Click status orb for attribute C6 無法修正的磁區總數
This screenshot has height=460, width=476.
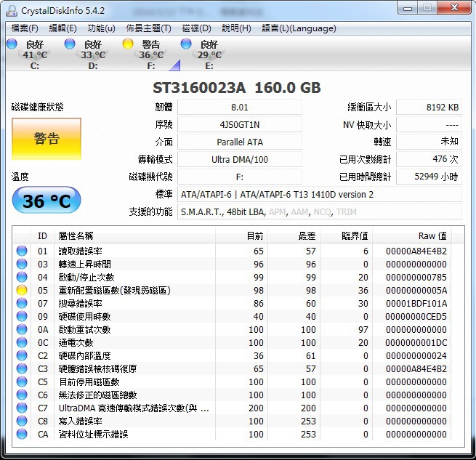(22, 395)
